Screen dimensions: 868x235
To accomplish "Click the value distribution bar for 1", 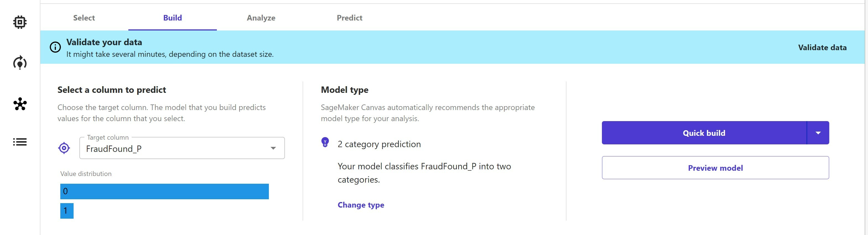I will 67,211.
